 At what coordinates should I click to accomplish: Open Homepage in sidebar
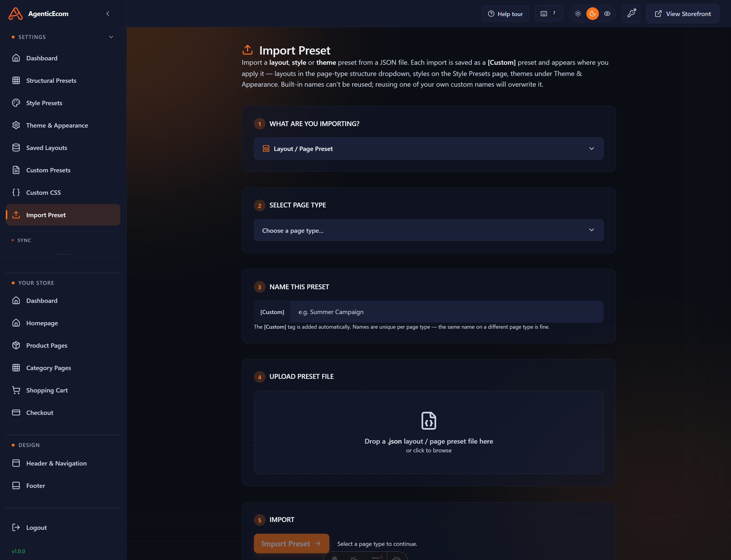click(x=63, y=323)
